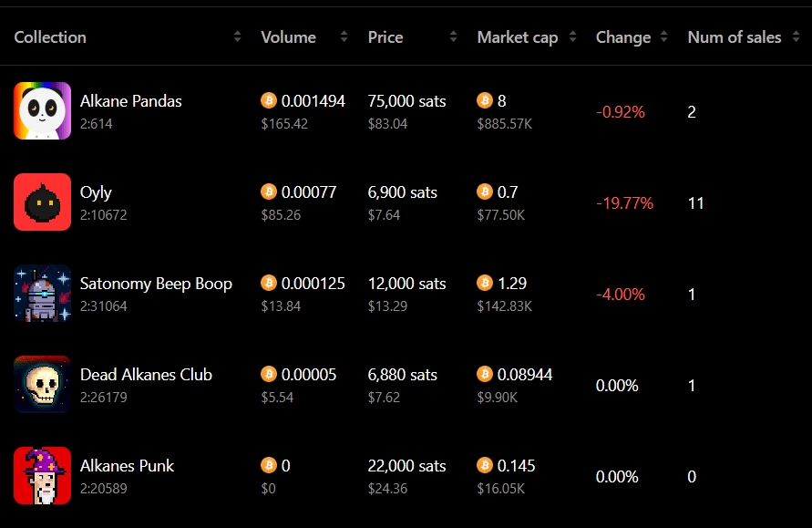The image size is (812, 528).
Task: Sort table by Collection arrows
Action: click(237, 36)
